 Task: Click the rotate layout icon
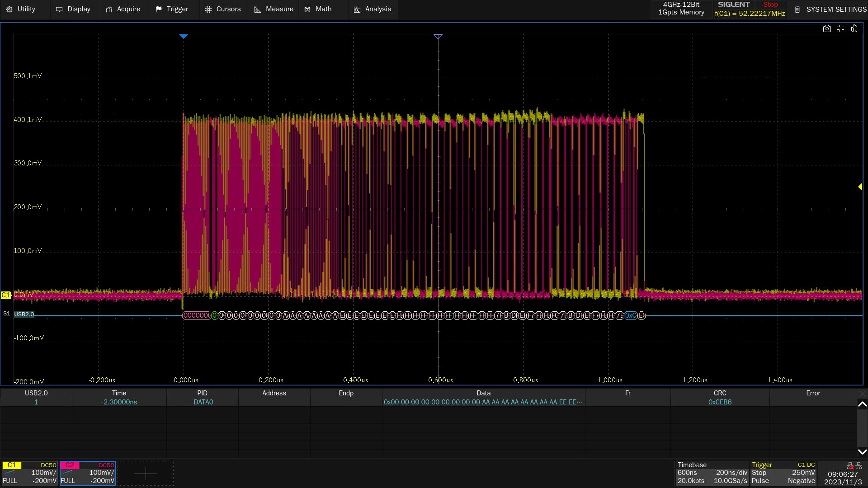click(854, 28)
